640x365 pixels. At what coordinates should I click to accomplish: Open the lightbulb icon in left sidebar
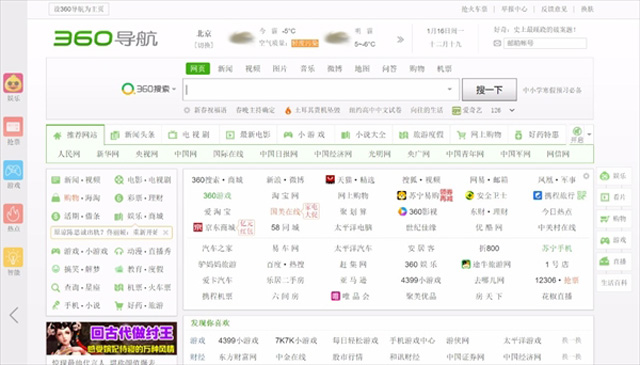pos(13,258)
